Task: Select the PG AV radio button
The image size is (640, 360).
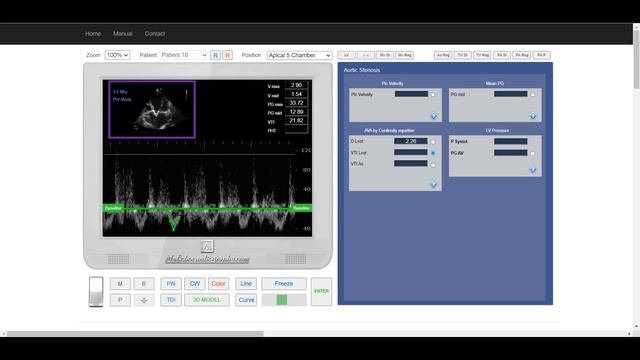Action: (532, 153)
